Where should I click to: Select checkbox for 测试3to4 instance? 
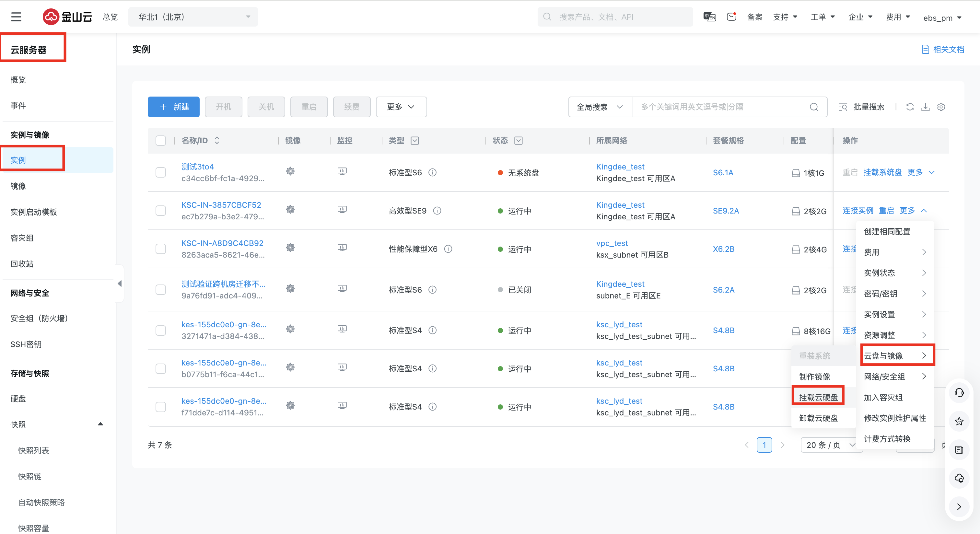coord(160,172)
